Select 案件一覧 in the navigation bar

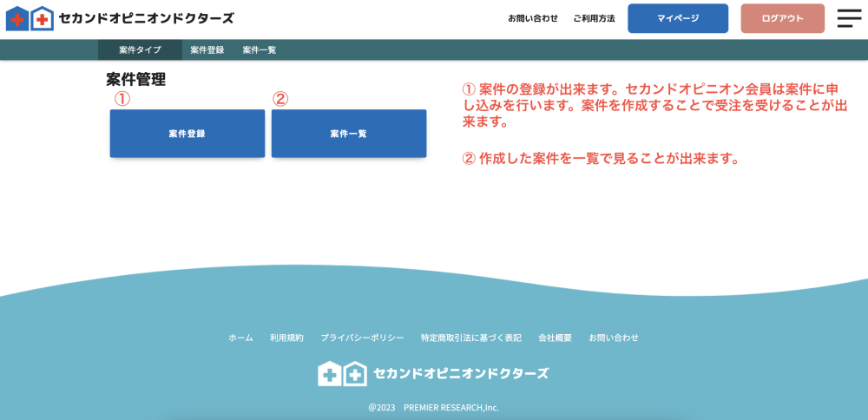(x=259, y=49)
